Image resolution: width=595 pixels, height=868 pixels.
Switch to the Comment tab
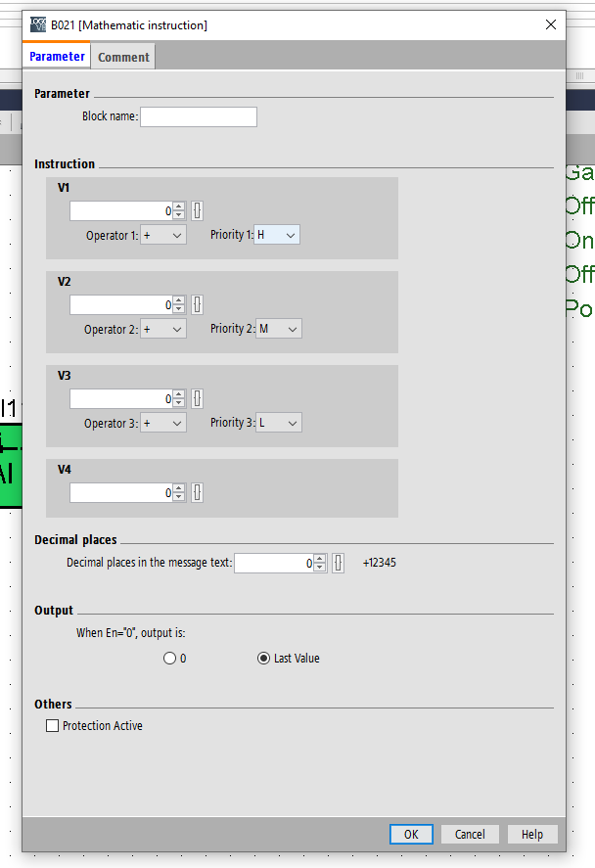tap(123, 57)
